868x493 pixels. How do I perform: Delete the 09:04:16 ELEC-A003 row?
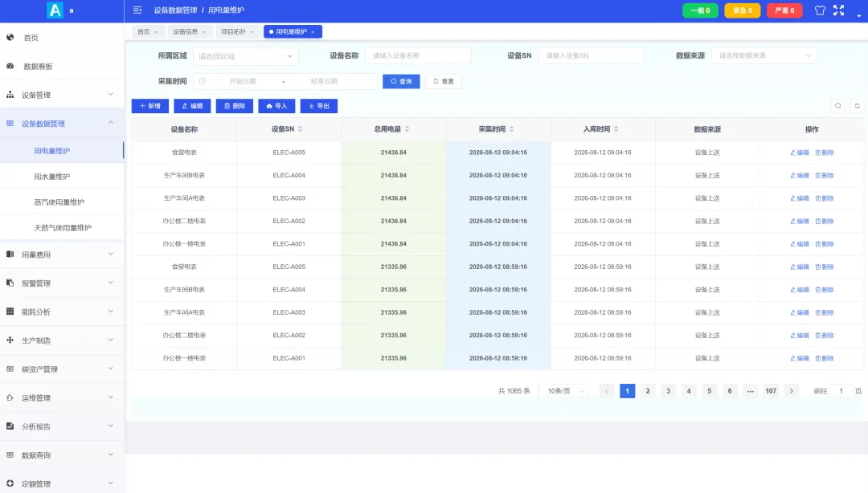pos(825,198)
